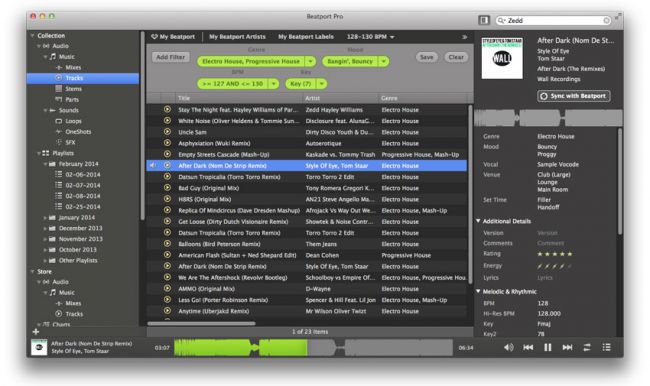The width and height of the screenshot is (650, 386).
Task: Preview the track Uncle Sam
Action: tap(167, 132)
